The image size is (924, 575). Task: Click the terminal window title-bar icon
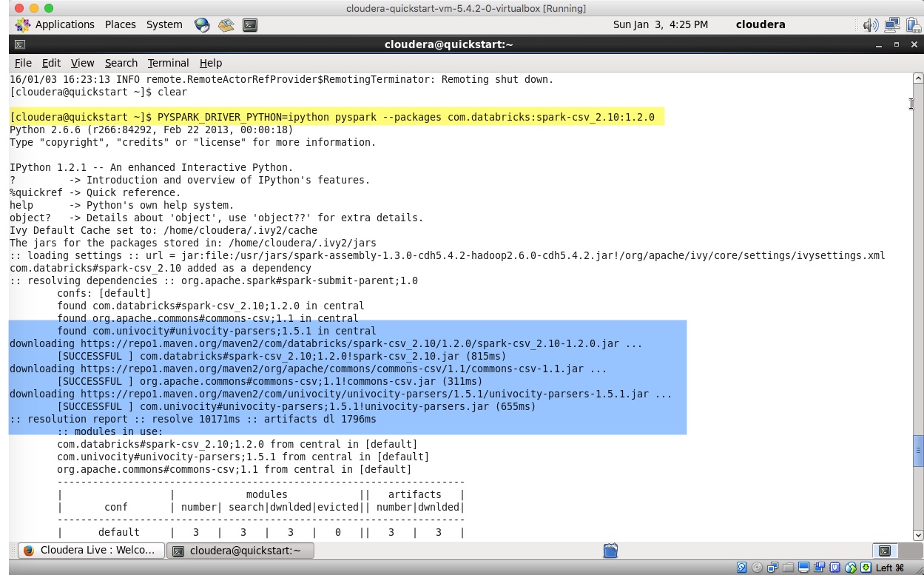20,44
